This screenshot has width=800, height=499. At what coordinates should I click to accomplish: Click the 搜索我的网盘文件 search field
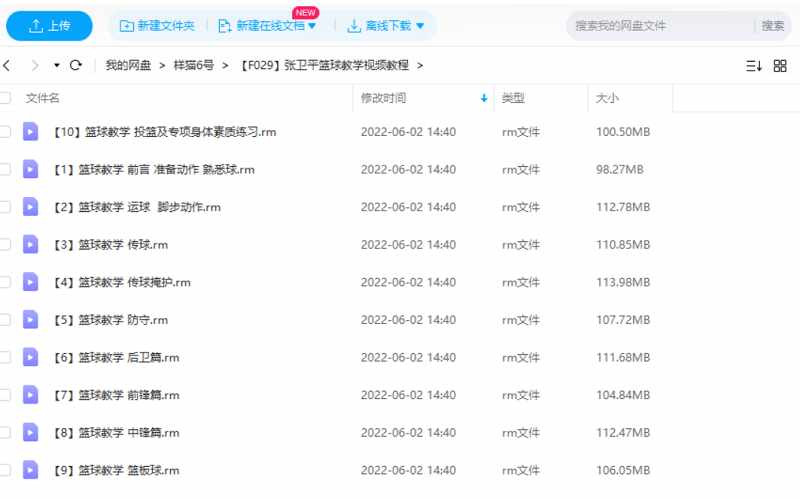[x=660, y=26]
